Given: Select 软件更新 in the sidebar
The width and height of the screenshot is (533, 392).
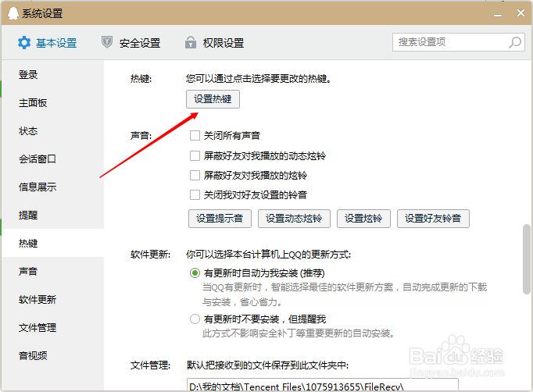Looking at the screenshot, I should click(x=52, y=300).
